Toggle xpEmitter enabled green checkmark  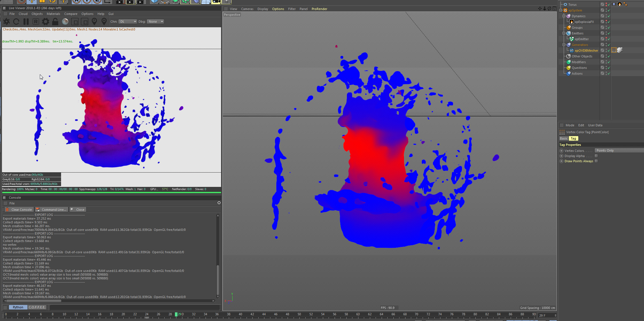[x=609, y=39]
